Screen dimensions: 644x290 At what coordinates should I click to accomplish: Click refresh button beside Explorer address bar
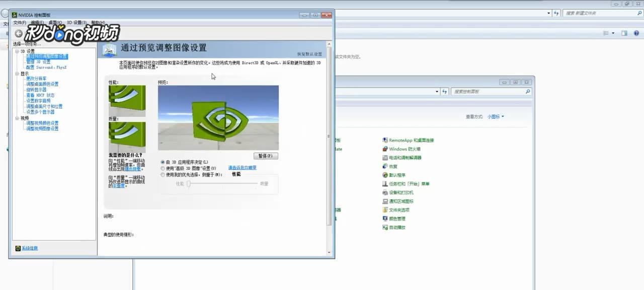pyautogui.click(x=556, y=13)
